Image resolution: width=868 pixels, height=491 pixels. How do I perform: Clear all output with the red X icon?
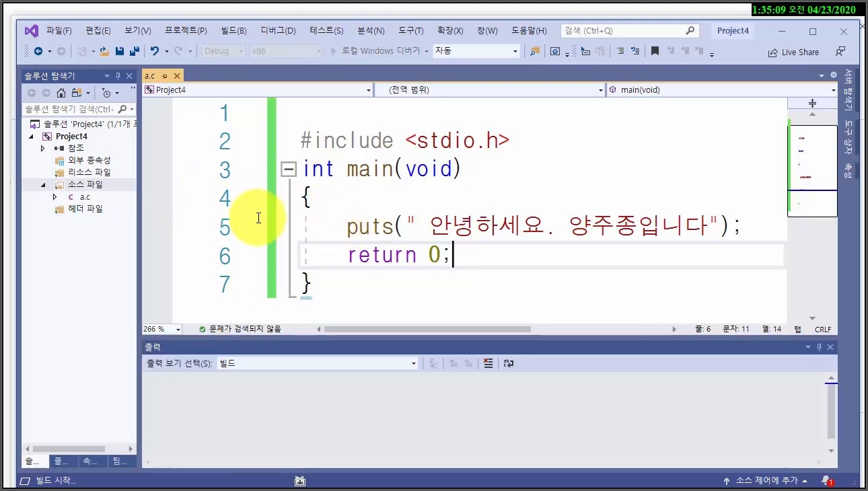(489, 363)
